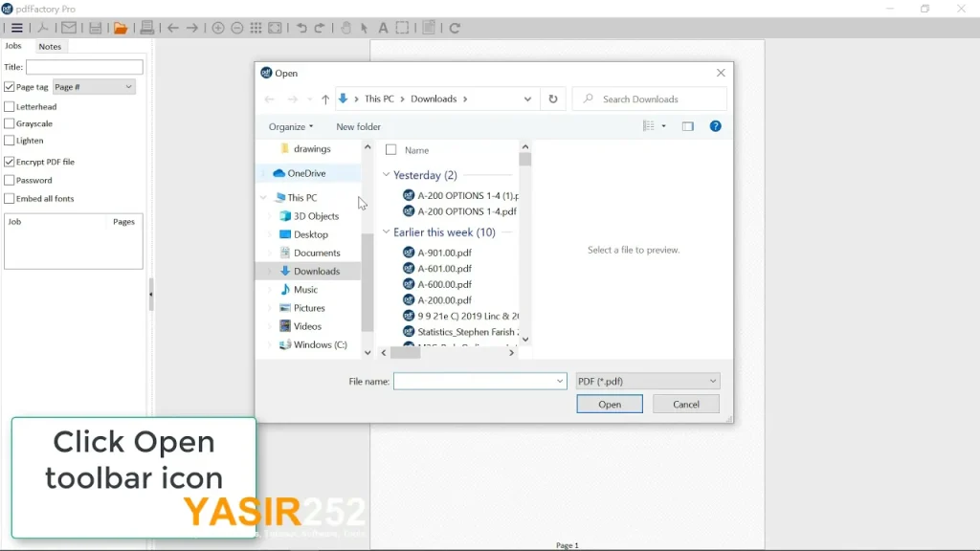Screen dimensions: 980x551
Task: Open the help question mark icon
Action: (716, 126)
